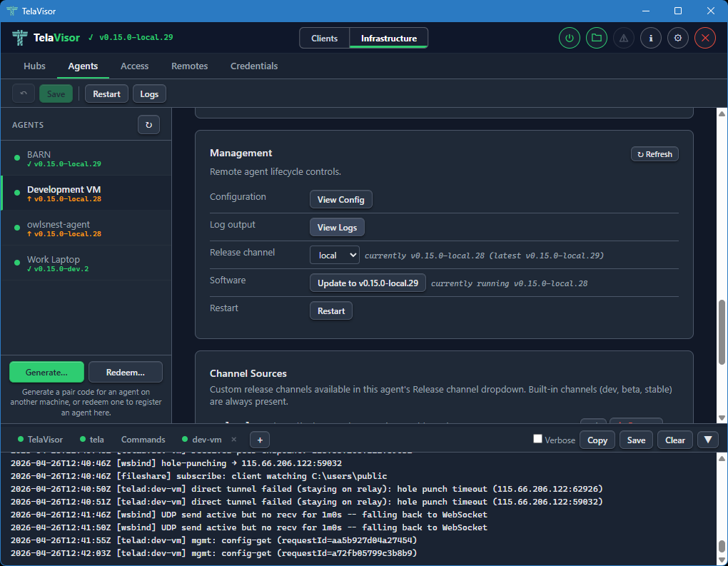Click the TelaVisor logo in header
The width and height of the screenshot is (728, 566).
click(19, 38)
